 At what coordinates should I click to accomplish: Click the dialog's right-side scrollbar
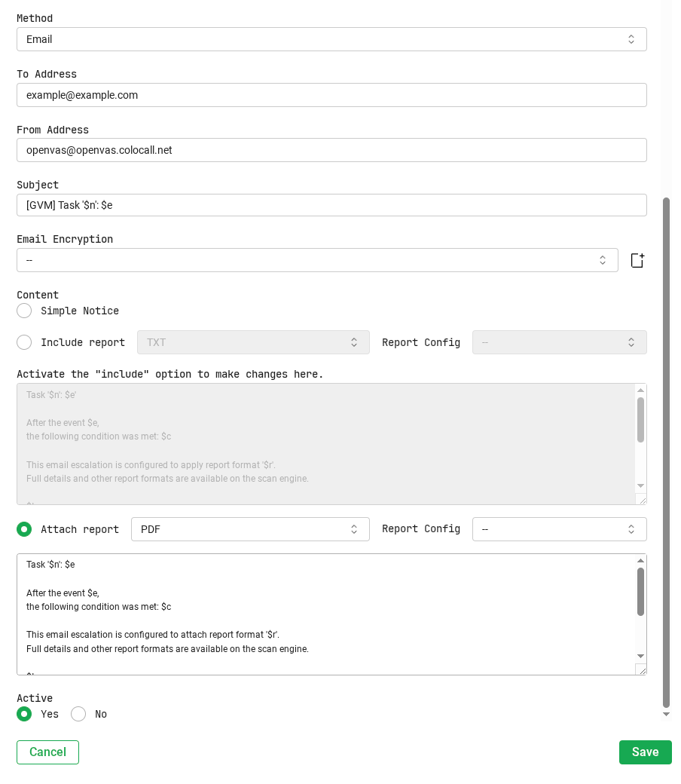pos(666,452)
